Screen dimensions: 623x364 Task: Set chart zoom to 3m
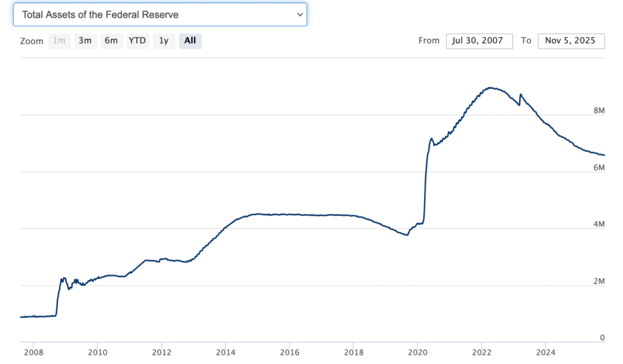point(85,41)
